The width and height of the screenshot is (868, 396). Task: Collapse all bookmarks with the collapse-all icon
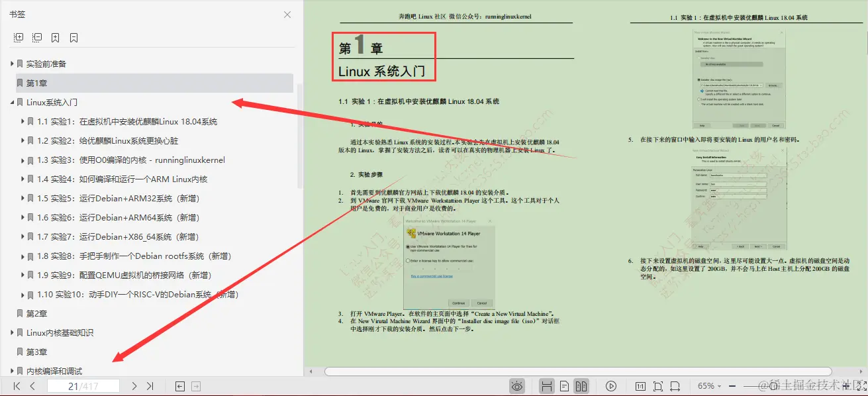click(36, 36)
